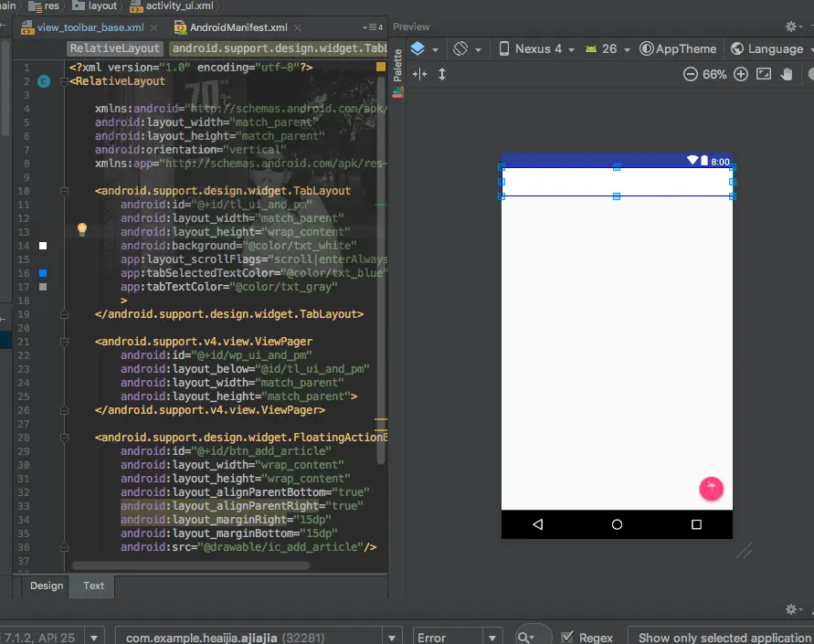Collapse the RelativeLayout tag fold marker
The height and width of the screenshot is (644, 814).
coord(64,81)
